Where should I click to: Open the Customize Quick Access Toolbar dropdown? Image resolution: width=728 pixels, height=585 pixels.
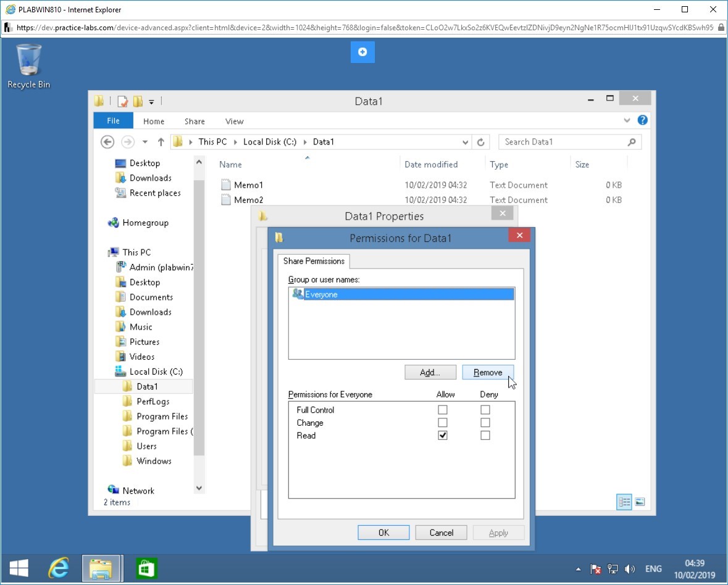coord(151,102)
